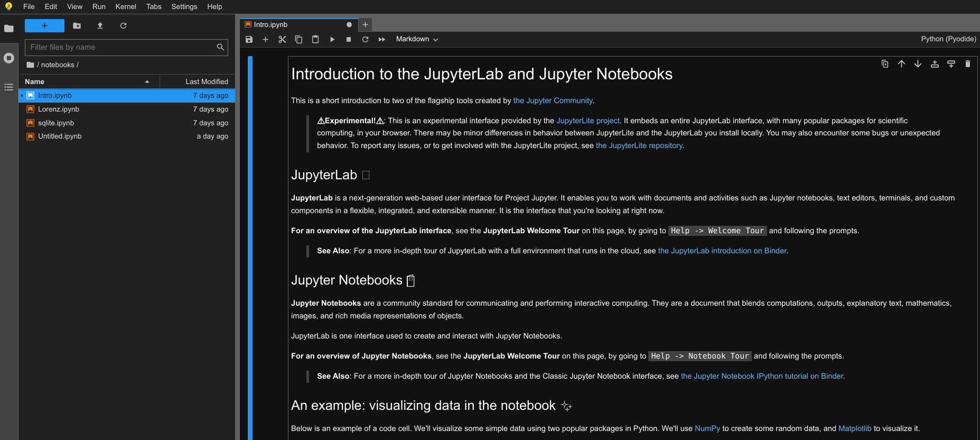The height and width of the screenshot is (440, 980).
Task: Open the Markdown cell type dropdown
Action: (417, 39)
